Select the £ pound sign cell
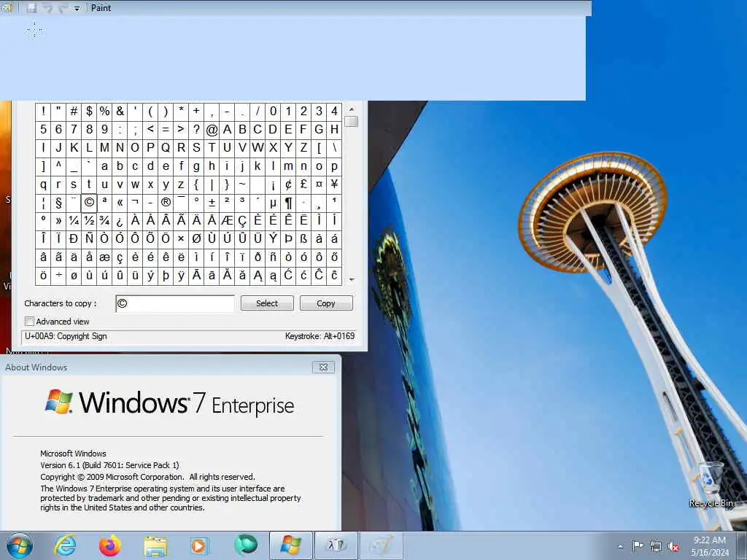The width and height of the screenshot is (747, 560). click(303, 184)
